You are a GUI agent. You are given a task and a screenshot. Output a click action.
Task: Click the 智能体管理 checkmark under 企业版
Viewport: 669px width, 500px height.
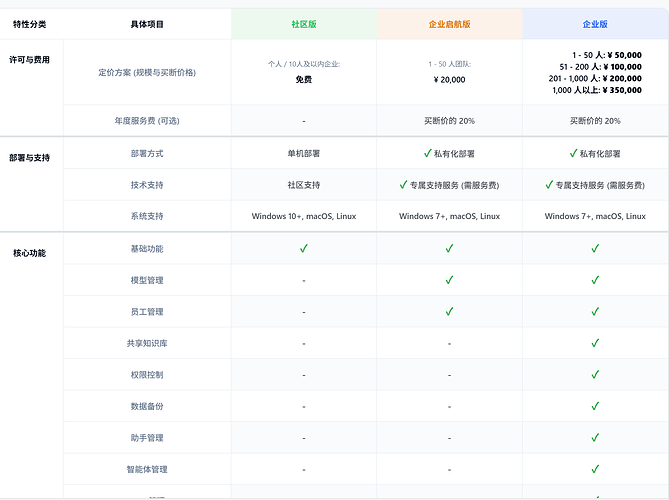click(595, 469)
